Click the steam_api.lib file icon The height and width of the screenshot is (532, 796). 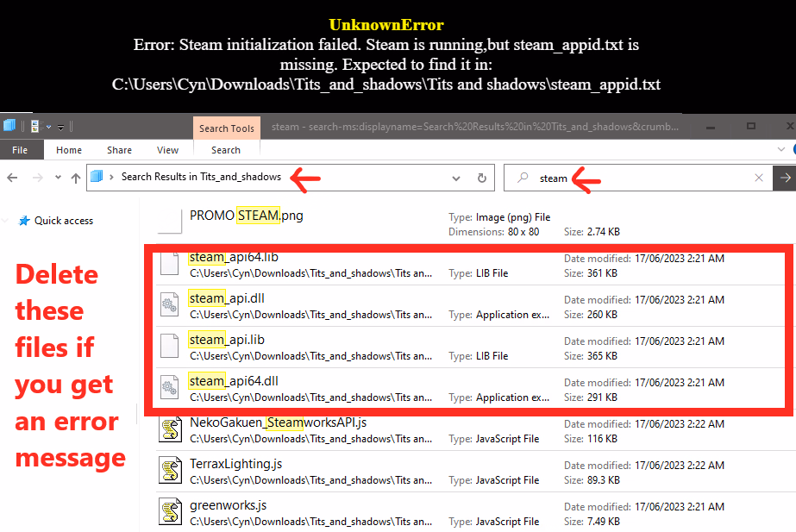click(170, 347)
